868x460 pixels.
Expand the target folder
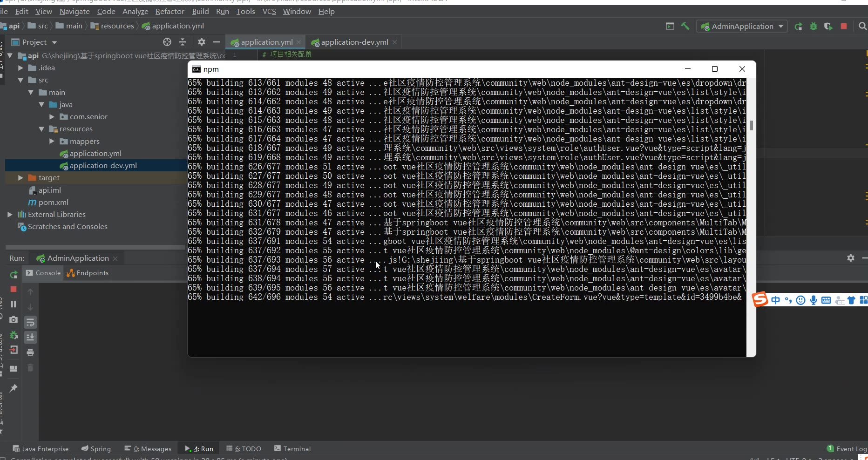(x=20, y=177)
